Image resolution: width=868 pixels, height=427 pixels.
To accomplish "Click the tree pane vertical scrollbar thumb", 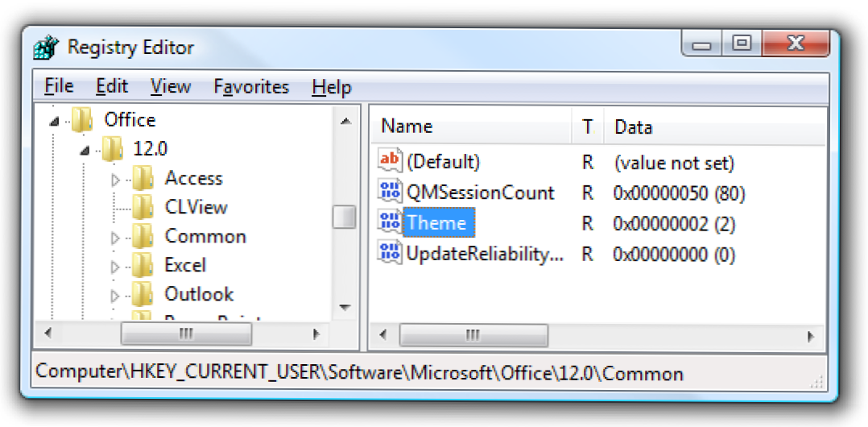I will [x=345, y=217].
